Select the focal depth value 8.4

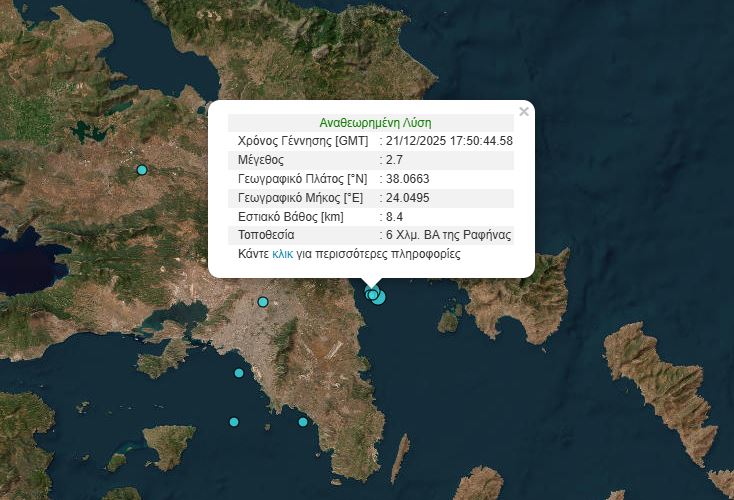(x=394, y=217)
